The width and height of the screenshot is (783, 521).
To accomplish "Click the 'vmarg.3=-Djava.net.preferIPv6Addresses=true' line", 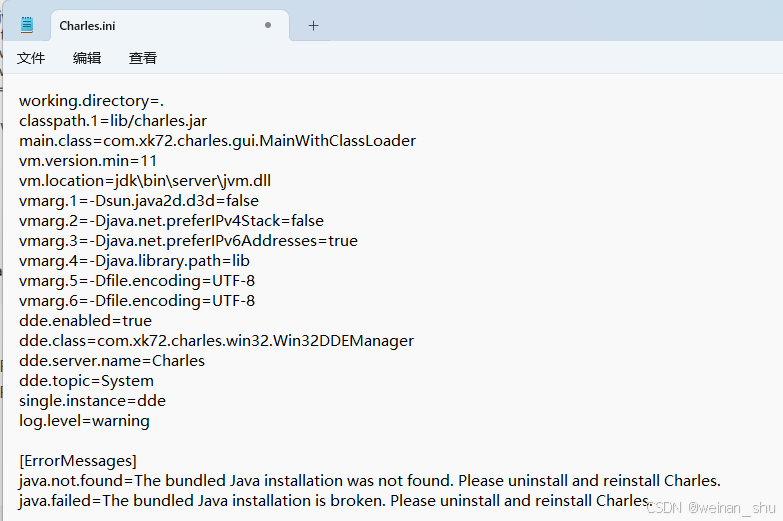I will (188, 241).
